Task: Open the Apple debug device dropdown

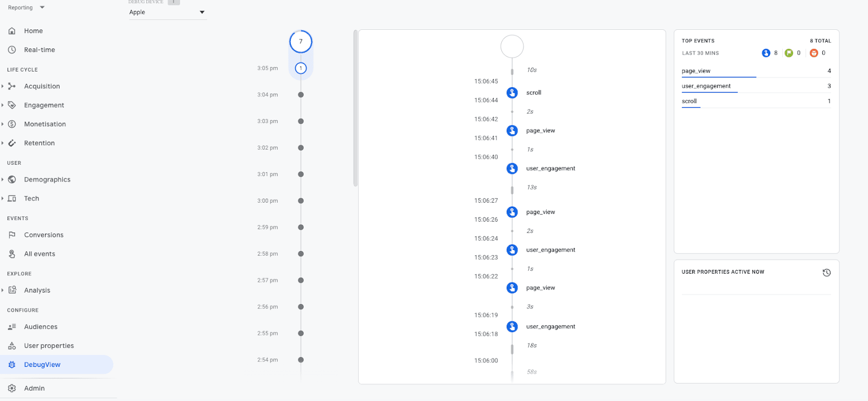Action: tap(167, 12)
